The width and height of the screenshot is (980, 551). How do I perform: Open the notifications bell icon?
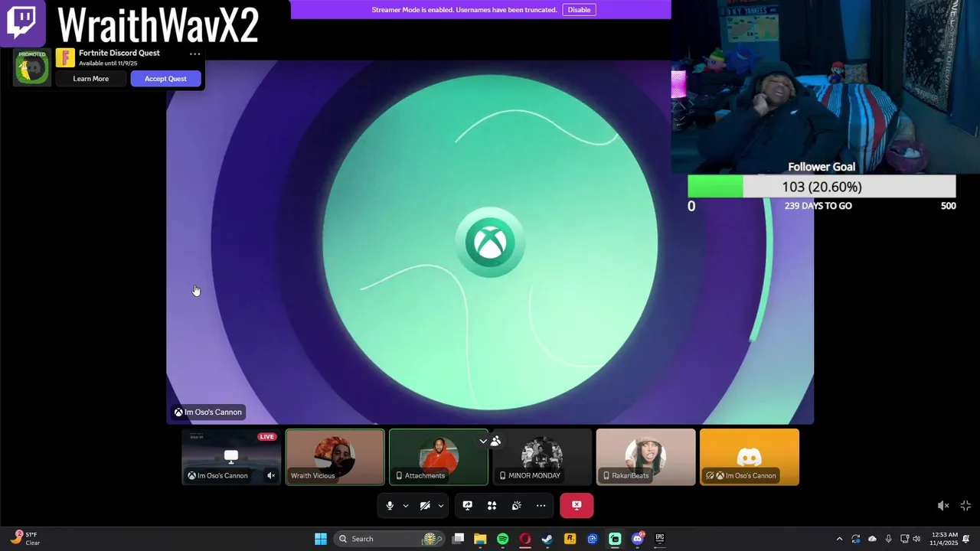(x=966, y=539)
